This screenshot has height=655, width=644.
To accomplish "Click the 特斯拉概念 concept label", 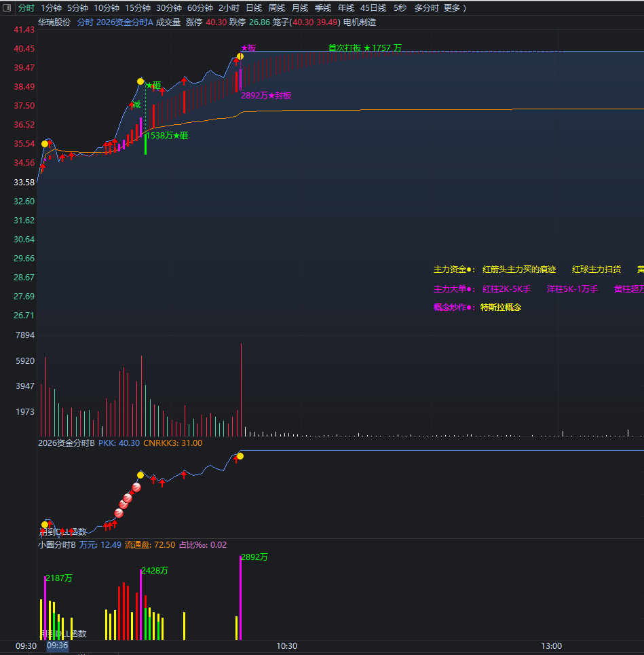I will [501, 307].
